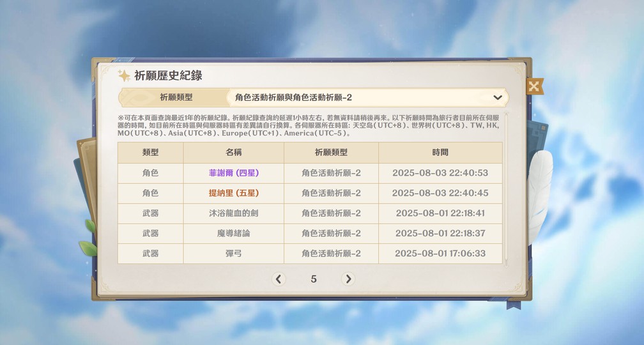Screen dimensions: 644x345
Task: Go to the next page arrow
Action: point(348,279)
